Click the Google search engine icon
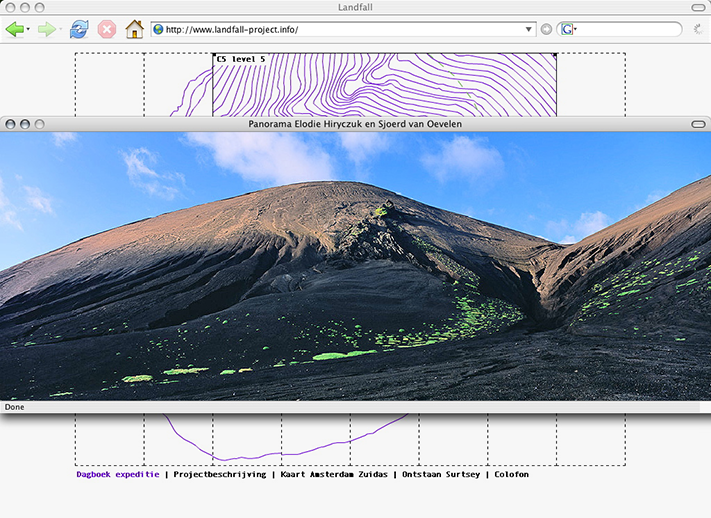 click(x=567, y=29)
